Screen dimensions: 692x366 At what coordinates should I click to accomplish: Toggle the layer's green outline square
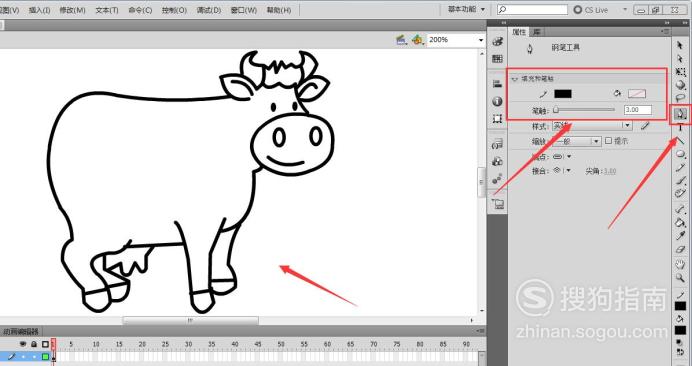pyautogui.click(x=45, y=356)
